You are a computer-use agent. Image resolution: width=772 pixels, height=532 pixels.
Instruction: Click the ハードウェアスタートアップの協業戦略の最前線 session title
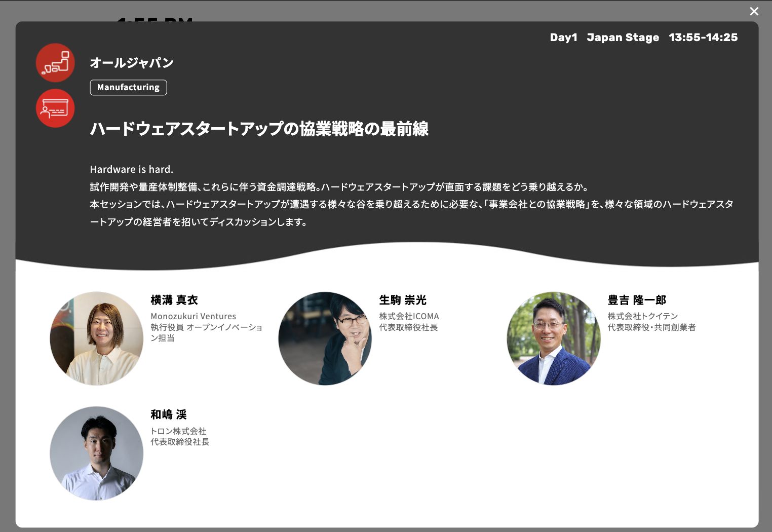[x=259, y=129]
